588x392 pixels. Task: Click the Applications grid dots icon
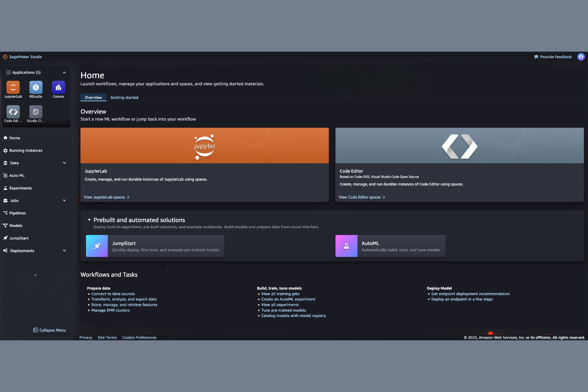point(8,72)
